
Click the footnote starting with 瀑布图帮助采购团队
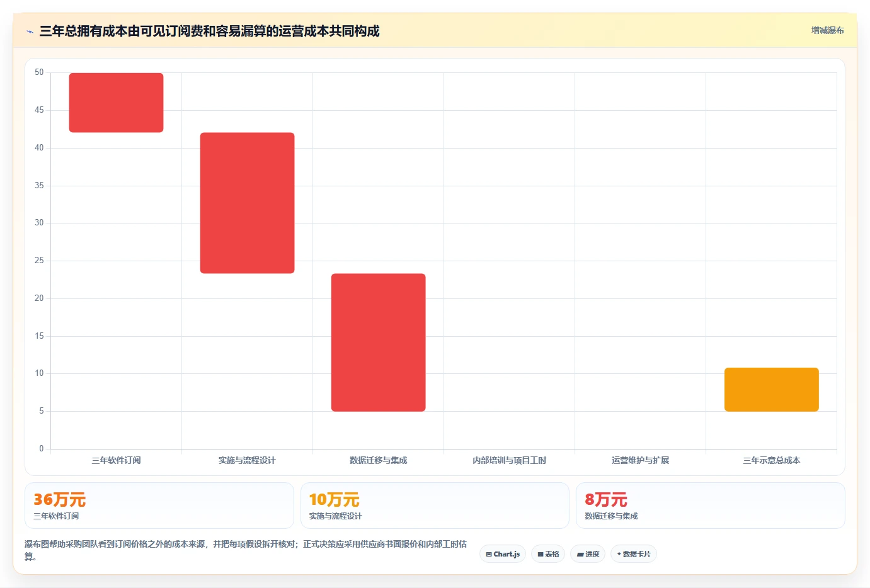point(246,550)
